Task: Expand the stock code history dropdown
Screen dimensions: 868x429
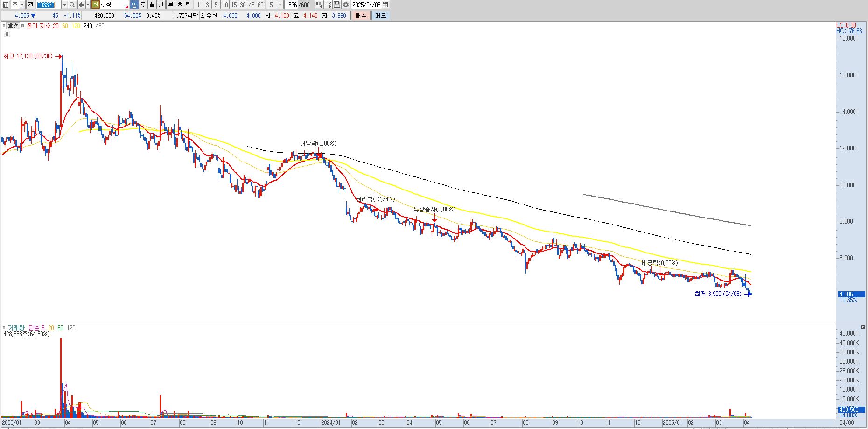Action: click(64, 5)
